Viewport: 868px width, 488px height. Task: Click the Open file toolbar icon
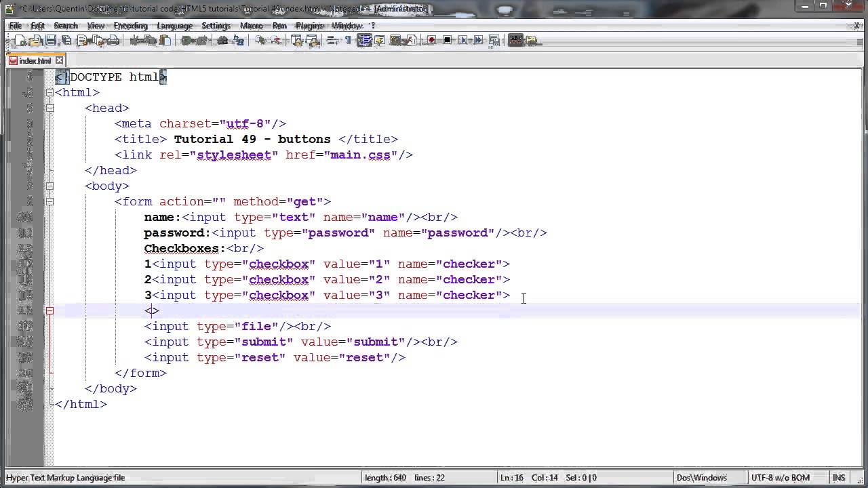coord(35,41)
